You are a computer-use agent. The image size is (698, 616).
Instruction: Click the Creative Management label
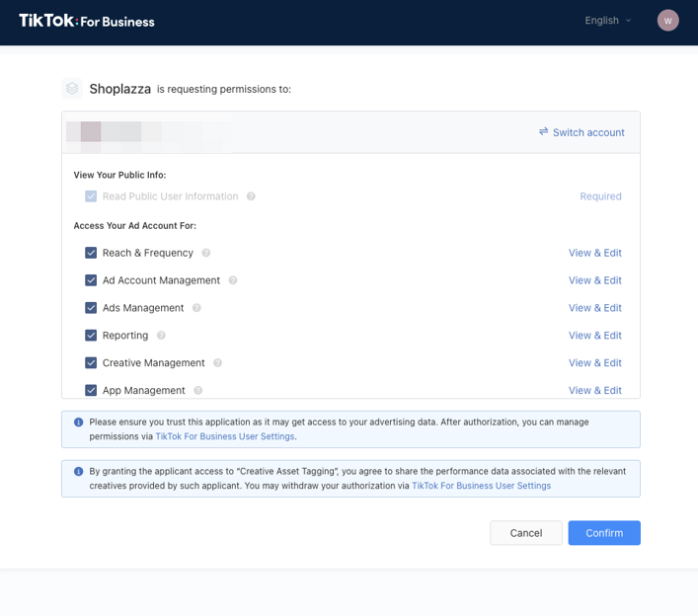(154, 362)
